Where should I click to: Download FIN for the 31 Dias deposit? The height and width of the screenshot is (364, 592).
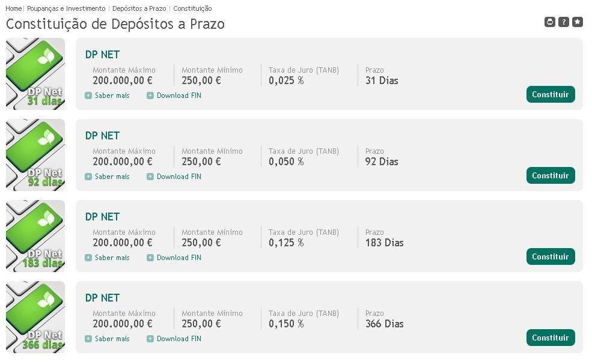tap(179, 96)
